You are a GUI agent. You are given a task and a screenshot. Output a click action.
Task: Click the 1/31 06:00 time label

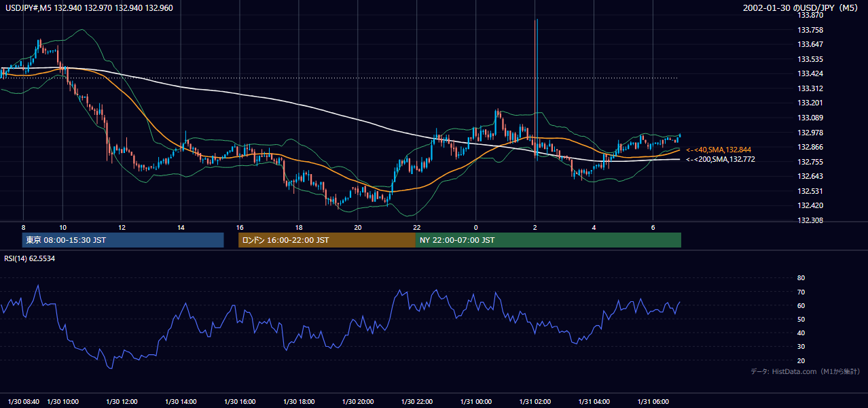(x=653, y=402)
